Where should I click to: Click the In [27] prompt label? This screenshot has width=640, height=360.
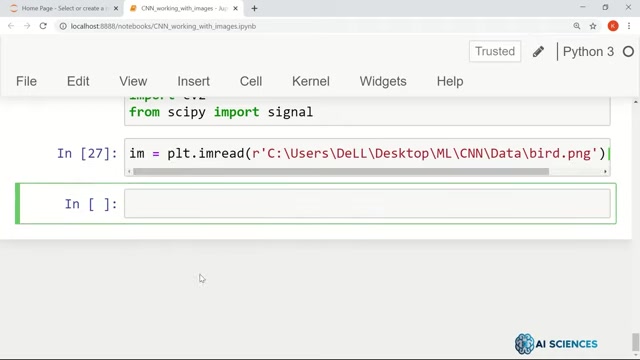(87, 153)
